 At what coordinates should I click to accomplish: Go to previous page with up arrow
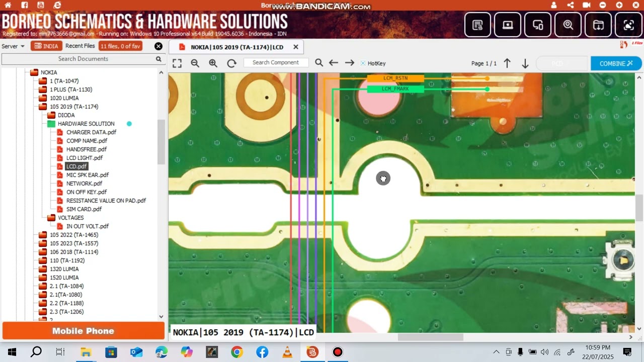(507, 63)
